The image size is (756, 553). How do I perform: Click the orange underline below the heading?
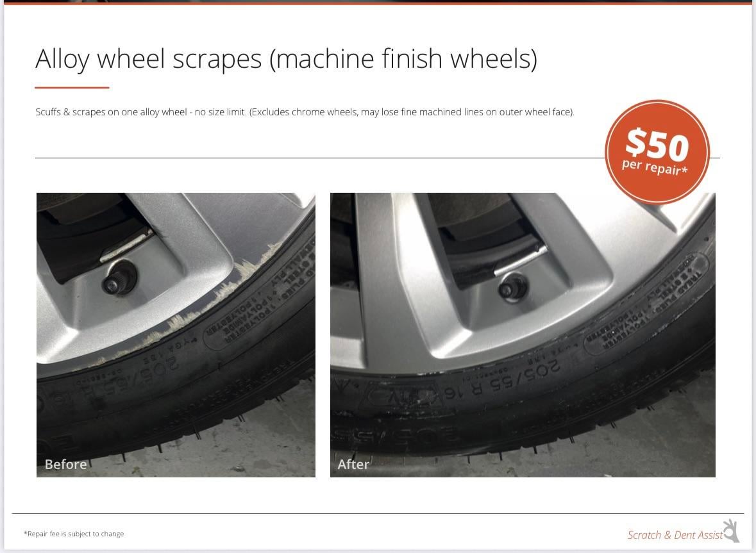tap(72, 88)
